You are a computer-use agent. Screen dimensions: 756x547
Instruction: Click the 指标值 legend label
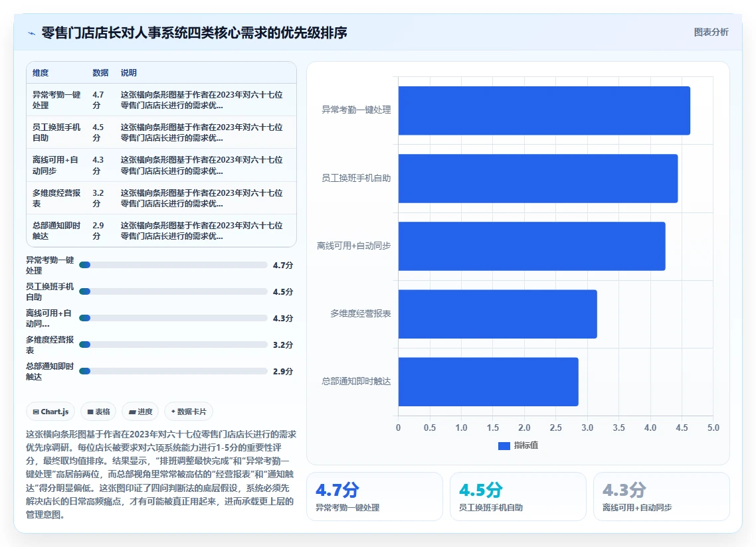pyautogui.click(x=526, y=446)
